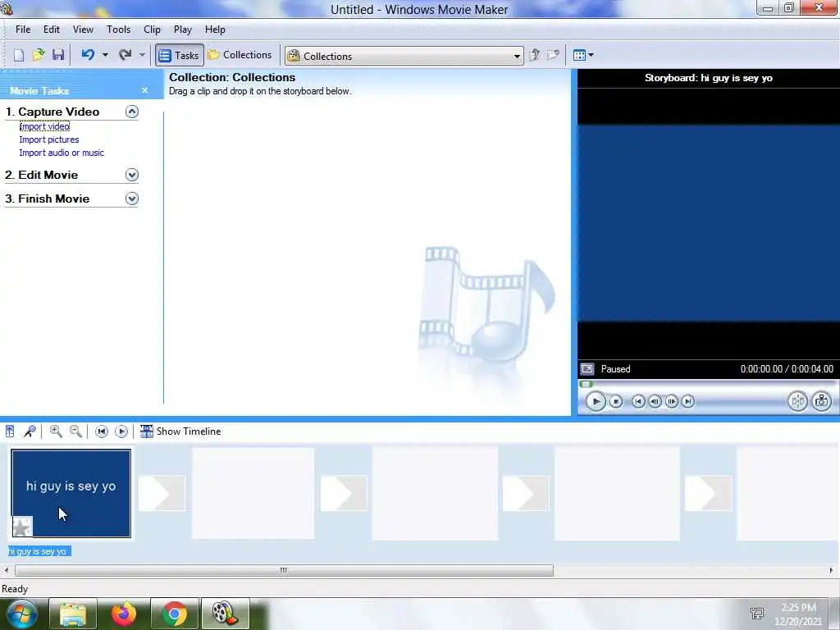Open Google Chrome from the taskbar
This screenshot has width=840, height=630.
[175, 614]
